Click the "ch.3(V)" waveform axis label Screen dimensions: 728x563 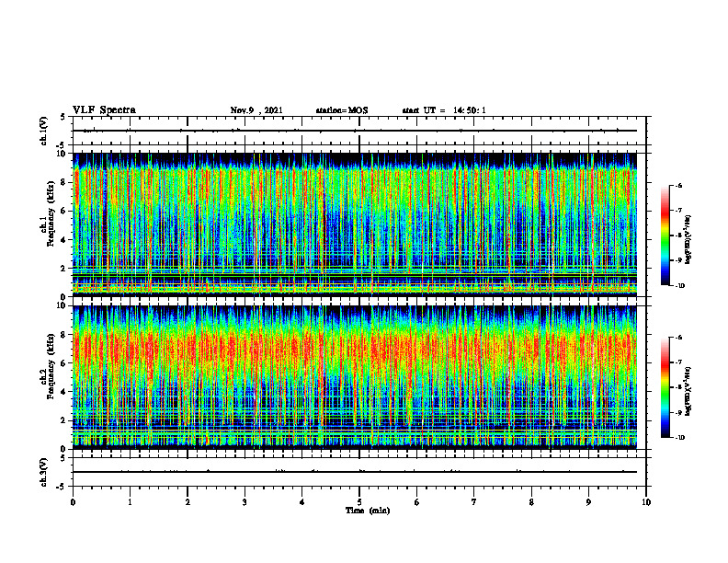pyautogui.click(x=44, y=472)
